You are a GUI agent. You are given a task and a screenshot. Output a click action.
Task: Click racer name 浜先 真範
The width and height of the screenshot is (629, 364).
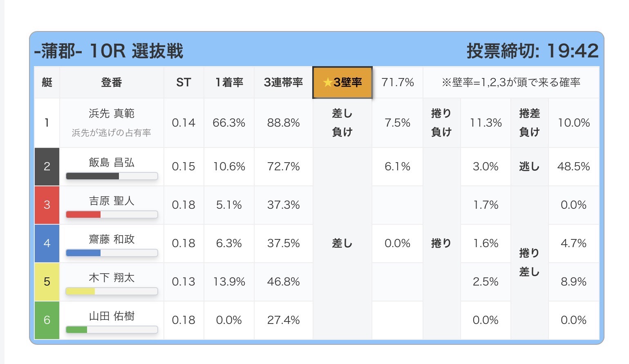112,113
